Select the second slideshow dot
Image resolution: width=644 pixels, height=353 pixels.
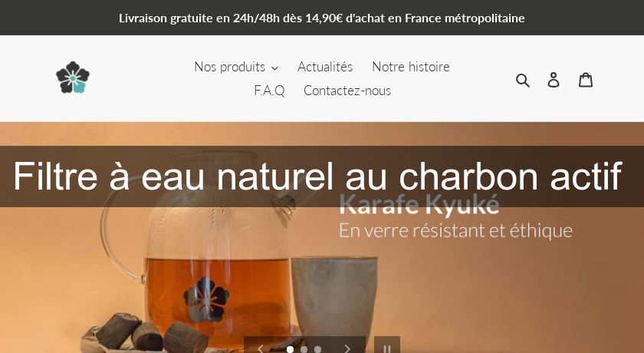point(304,349)
